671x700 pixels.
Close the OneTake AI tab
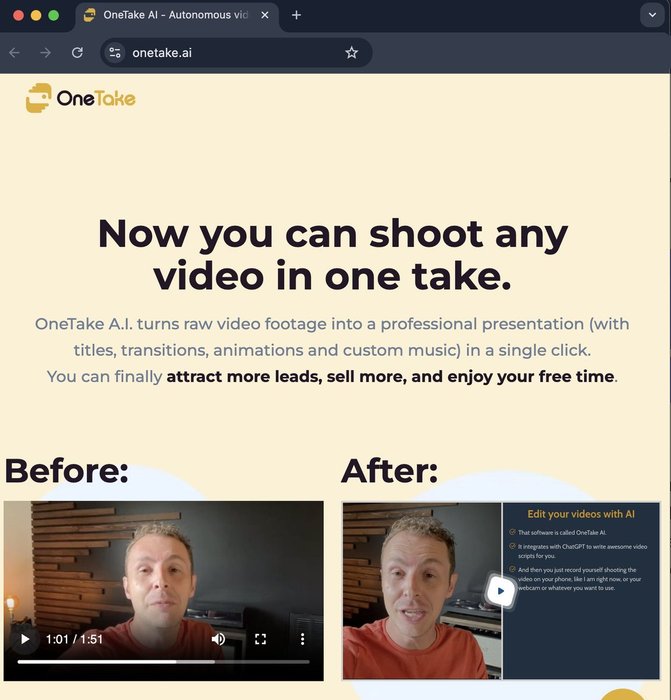[x=265, y=15]
